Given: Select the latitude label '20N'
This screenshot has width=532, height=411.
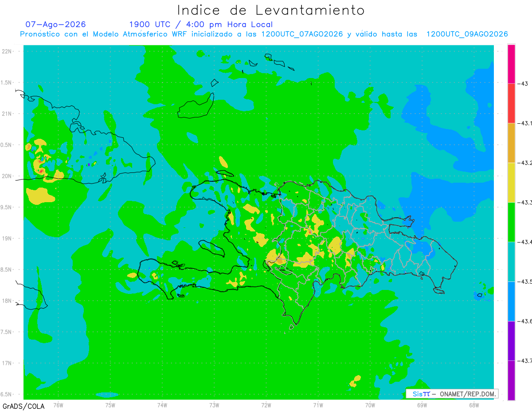Looking at the screenshot, I should click(7, 176).
